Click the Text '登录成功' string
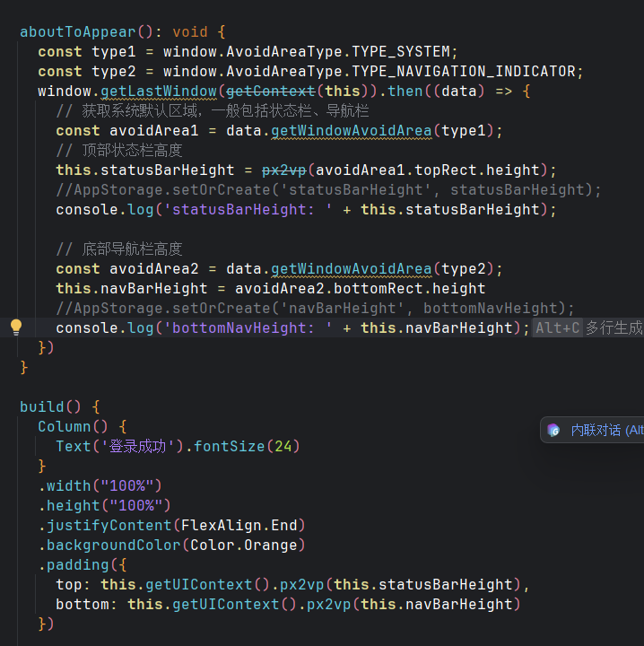The height and width of the screenshot is (646, 644). tap(138, 447)
